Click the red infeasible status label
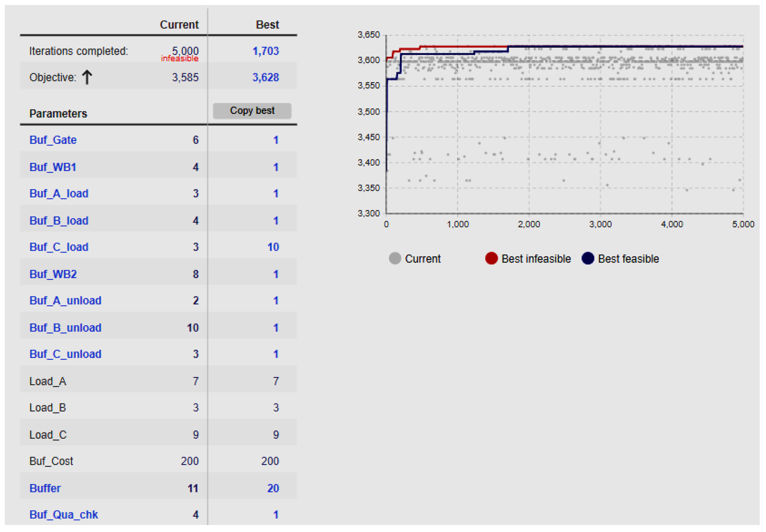Image resolution: width=766 pixels, height=532 pixels. click(179, 59)
